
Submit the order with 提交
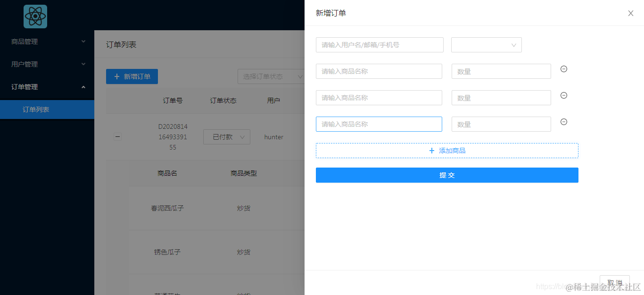tap(447, 175)
